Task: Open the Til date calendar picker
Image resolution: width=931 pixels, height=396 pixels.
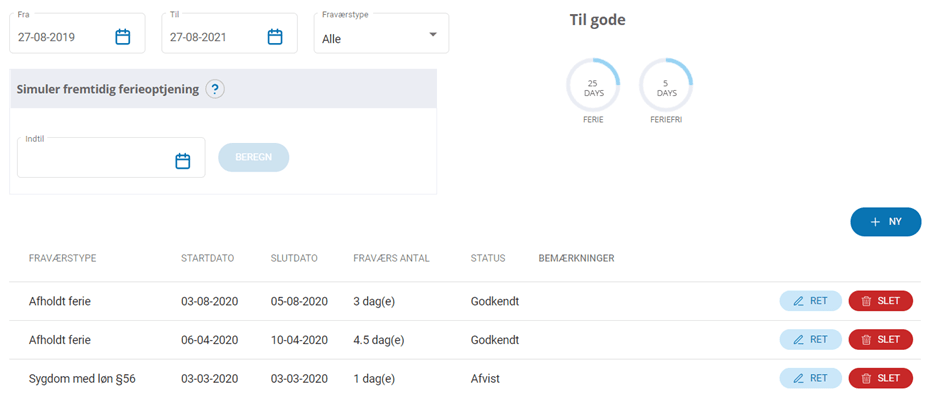Action: click(x=274, y=37)
